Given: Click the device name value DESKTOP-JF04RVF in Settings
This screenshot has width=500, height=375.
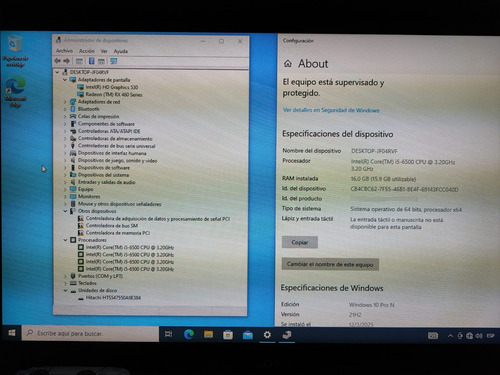Looking at the screenshot, I should [x=374, y=151].
